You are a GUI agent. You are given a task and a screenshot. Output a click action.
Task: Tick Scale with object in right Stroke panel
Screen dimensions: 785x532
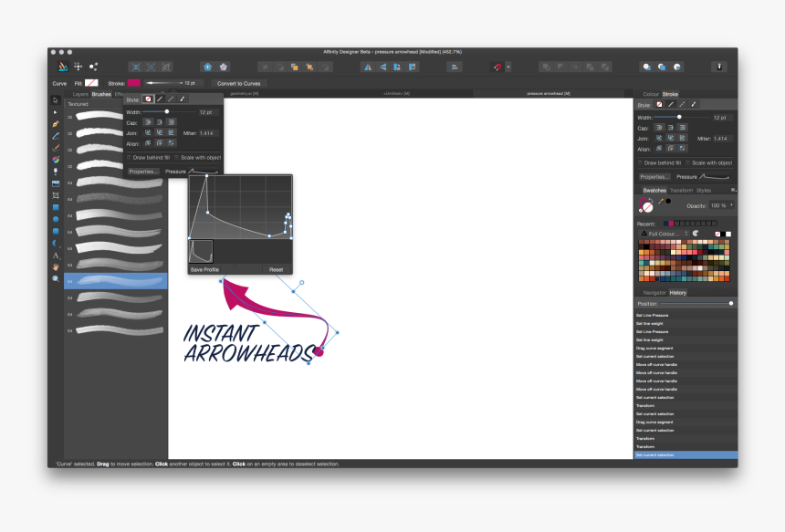[688, 163]
